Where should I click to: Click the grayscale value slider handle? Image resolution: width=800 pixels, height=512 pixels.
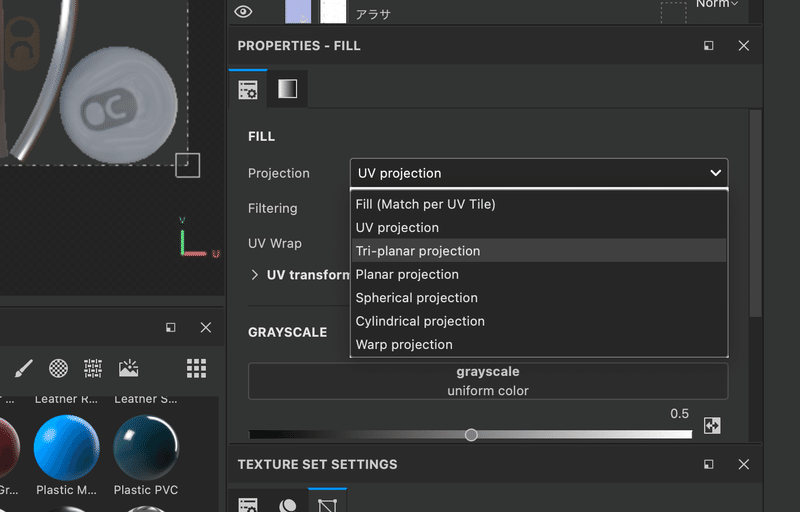pyautogui.click(x=471, y=435)
